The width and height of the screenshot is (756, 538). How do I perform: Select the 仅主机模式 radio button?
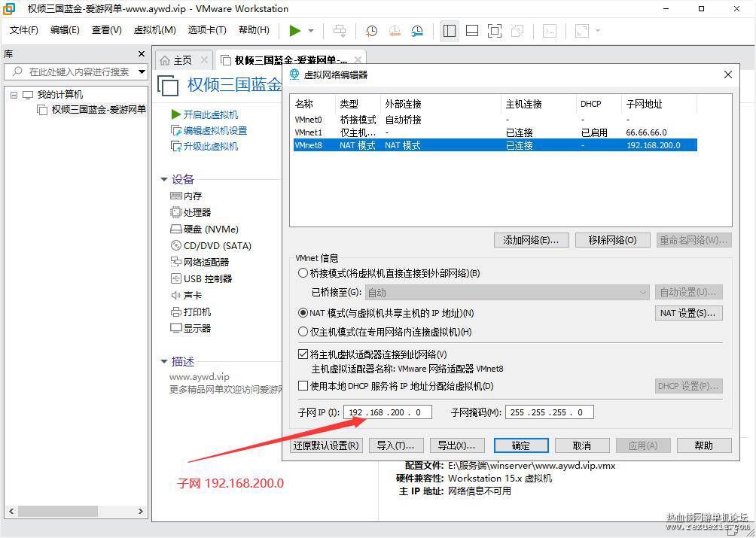tap(303, 331)
